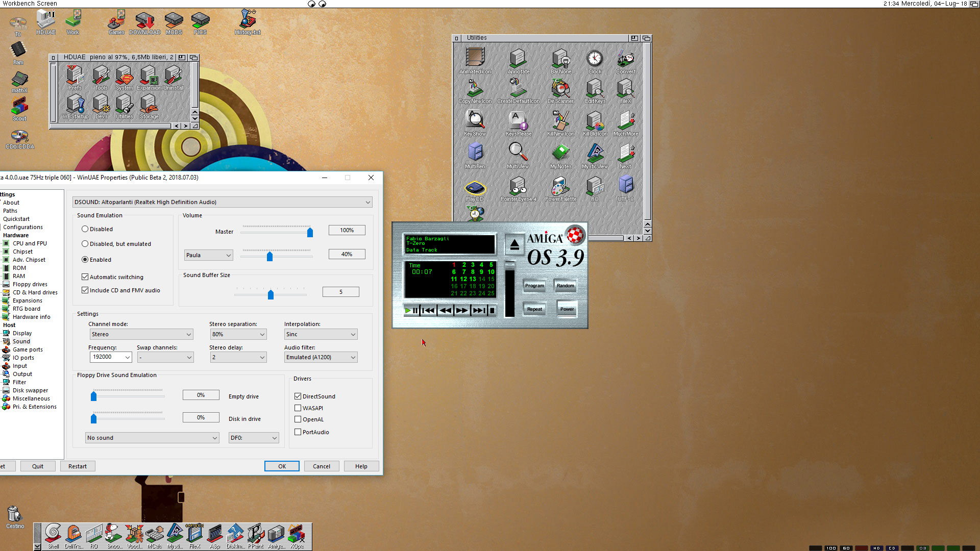Open the Interpolation dropdown
The image size is (980, 551).
click(x=321, y=334)
